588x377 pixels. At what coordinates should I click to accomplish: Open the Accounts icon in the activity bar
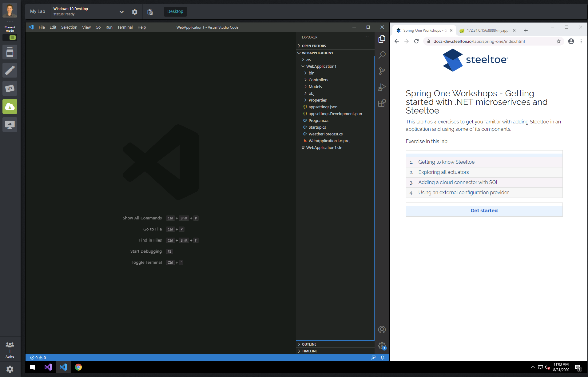click(382, 329)
